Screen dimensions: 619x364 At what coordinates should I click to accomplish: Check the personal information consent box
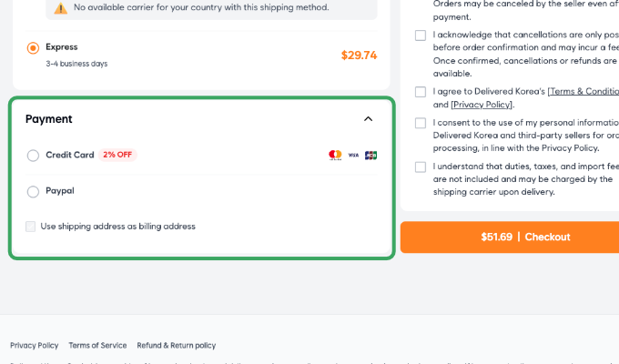(421, 123)
